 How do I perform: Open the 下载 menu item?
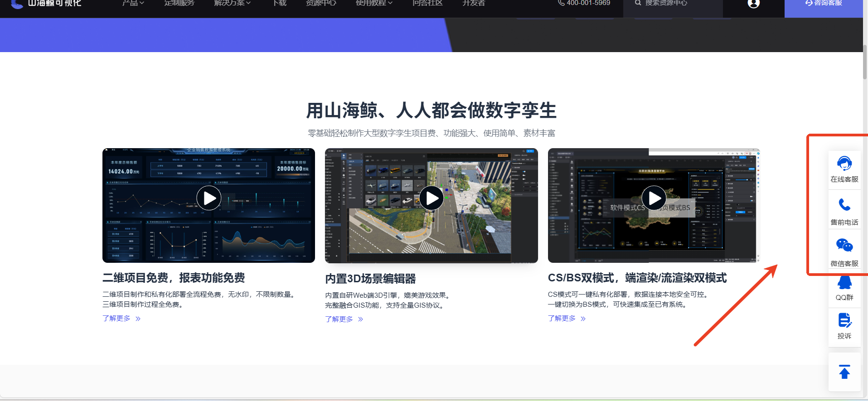[x=280, y=3]
